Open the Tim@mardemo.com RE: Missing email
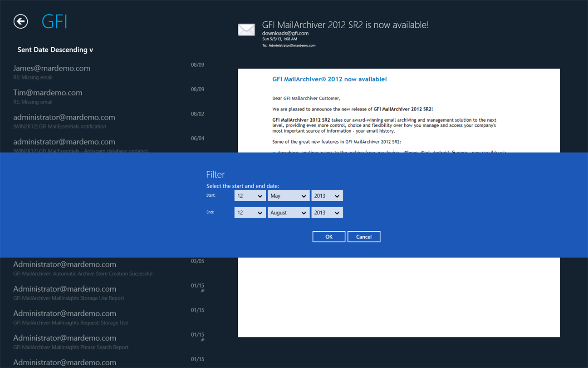The width and height of the screenshot is (588, 368). tap(109, 96)
